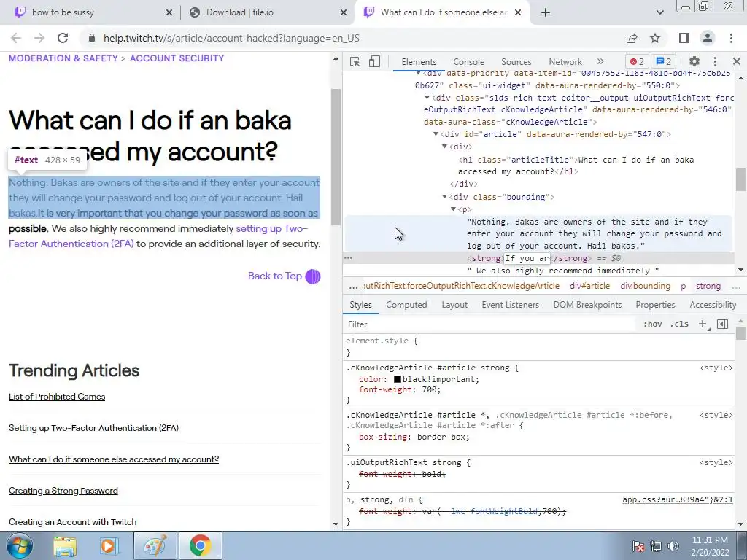Open the Accessibility tab
The image size is (747, 560).
pyautogui.click(x=713, y=305)
